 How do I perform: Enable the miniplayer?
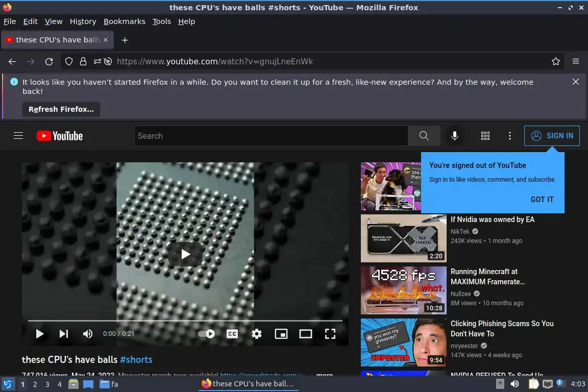[281, 334]
